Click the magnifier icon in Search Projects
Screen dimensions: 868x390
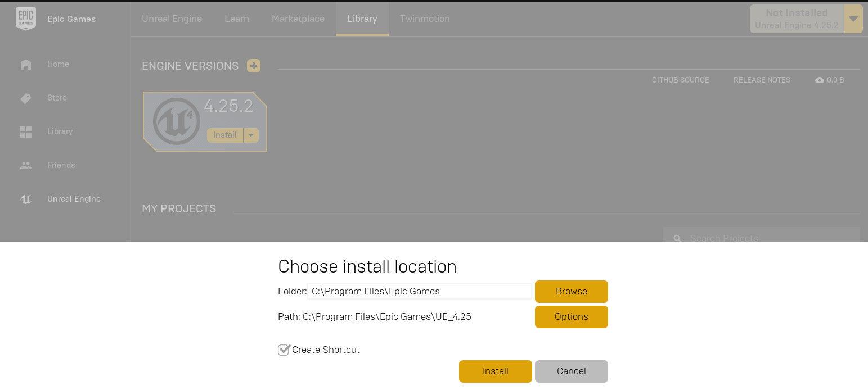click(677, 238)
